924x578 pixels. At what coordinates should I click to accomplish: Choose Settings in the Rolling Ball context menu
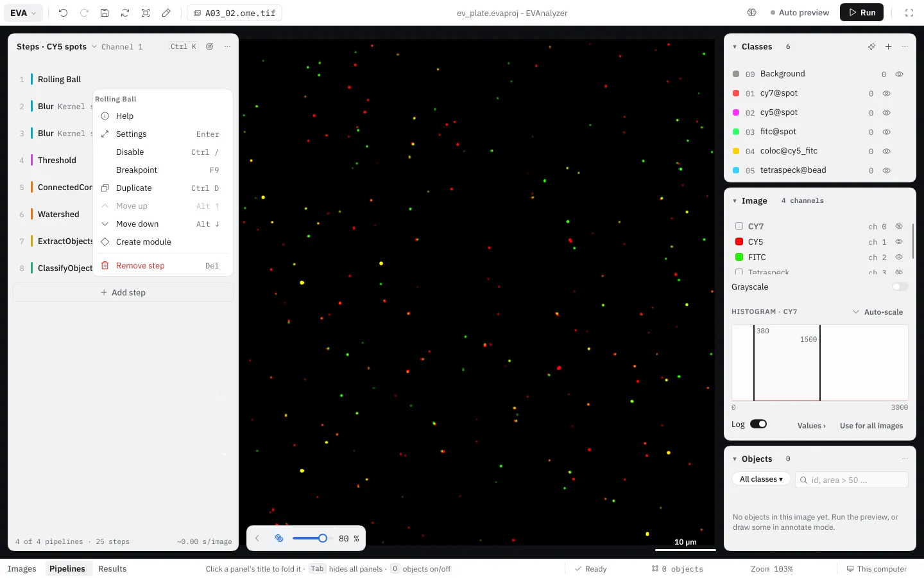coord(163,134)
